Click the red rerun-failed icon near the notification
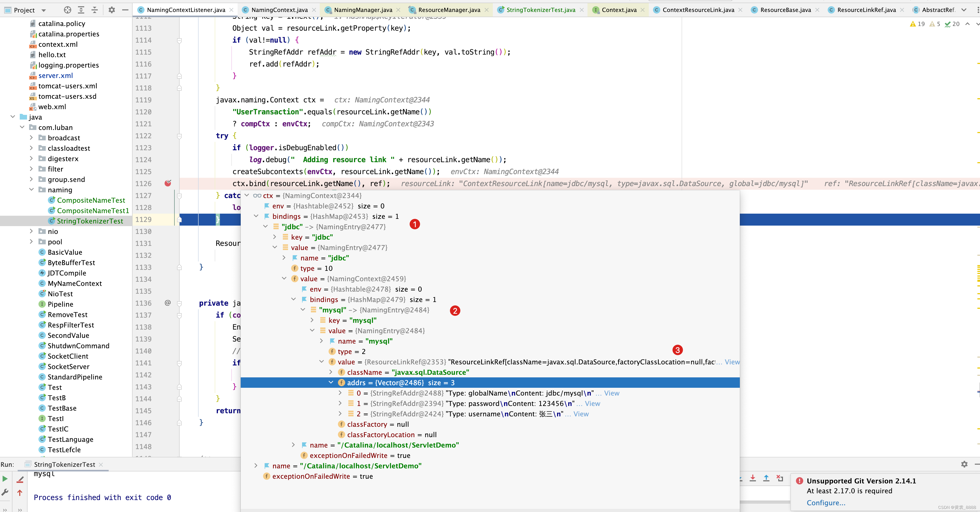This screenshot has width=980, height=512. click(x=780, y=478)
